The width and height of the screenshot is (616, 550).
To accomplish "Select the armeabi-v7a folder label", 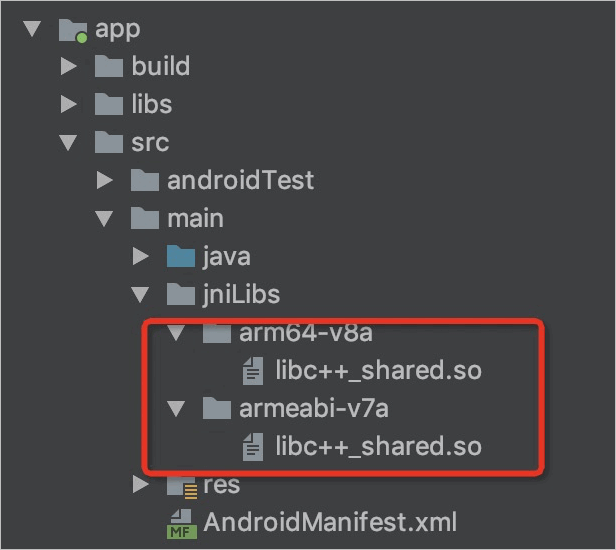I will [314, 409].
